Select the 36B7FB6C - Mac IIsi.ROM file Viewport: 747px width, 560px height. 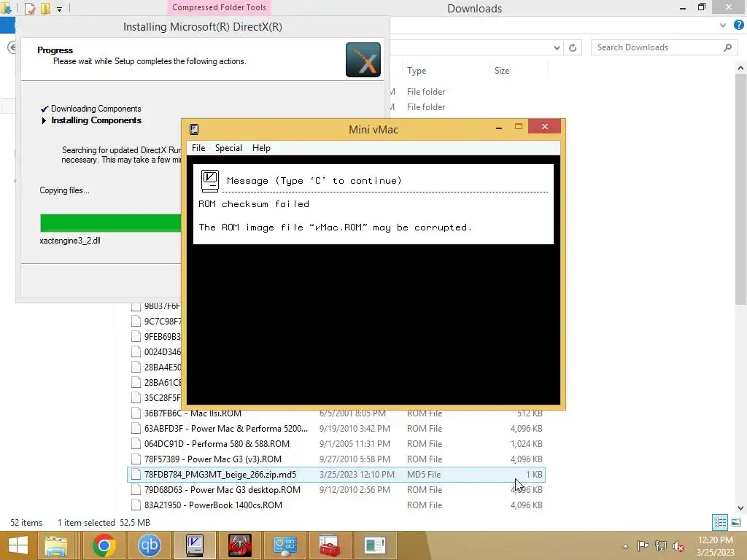pyautogui.click(x=336, y=413)
